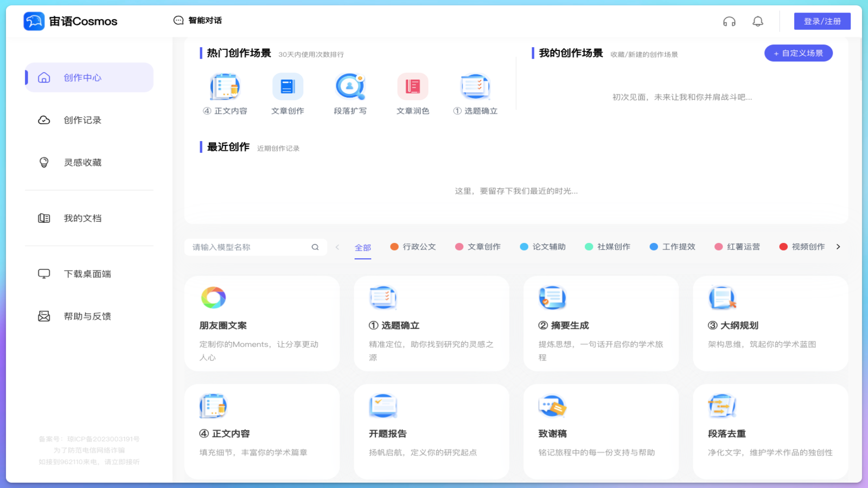This screenshot has width=868, height=488.
Task: Click the 自定义场景 button
Action: (798, 53)
